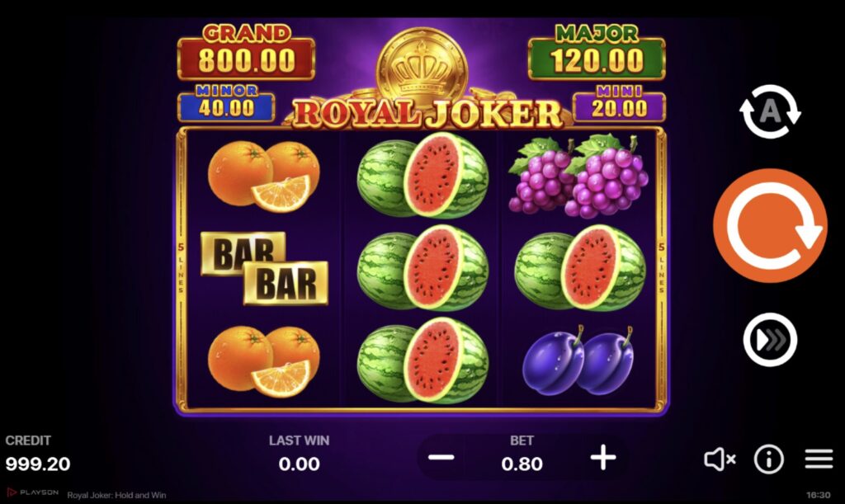
Task: Select the Grand 800.00 jackpot panel
Action: (x=246, y=52)
